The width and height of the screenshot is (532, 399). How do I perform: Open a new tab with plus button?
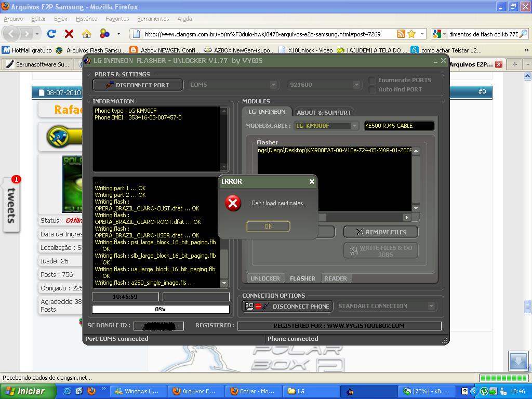click(515, 64)
